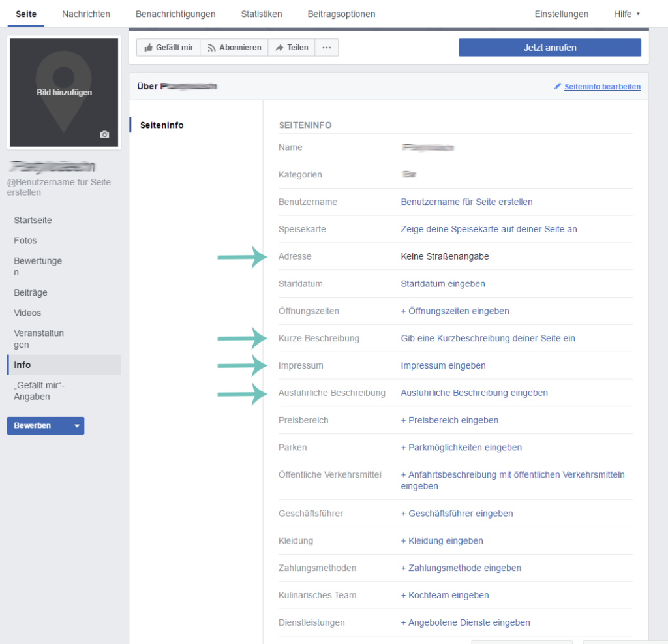
Task: Click @Benutzername für Seite erstellen under page name
Action: coord(59,187)
